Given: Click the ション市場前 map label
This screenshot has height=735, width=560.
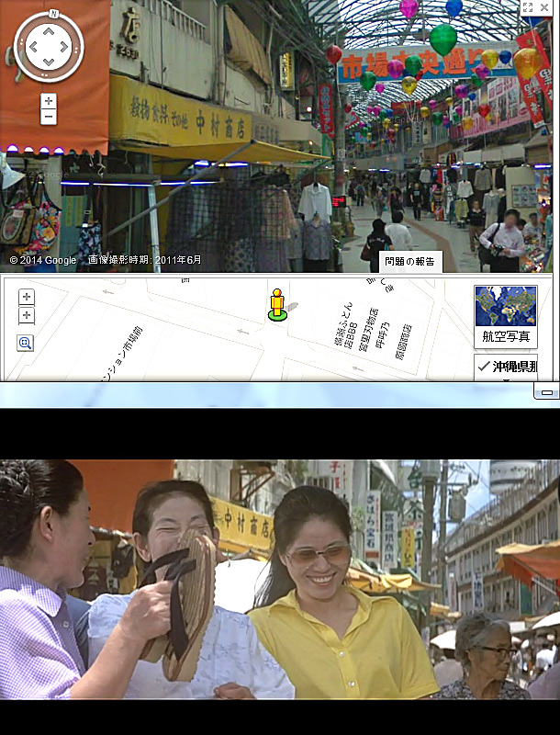Looking at the screenshot, I should click(121, 354).
